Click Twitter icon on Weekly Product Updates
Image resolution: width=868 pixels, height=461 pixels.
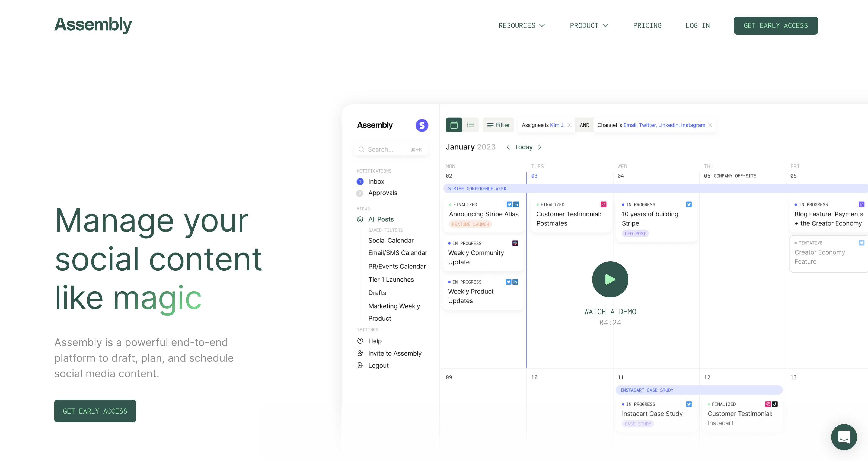(509, 282)
